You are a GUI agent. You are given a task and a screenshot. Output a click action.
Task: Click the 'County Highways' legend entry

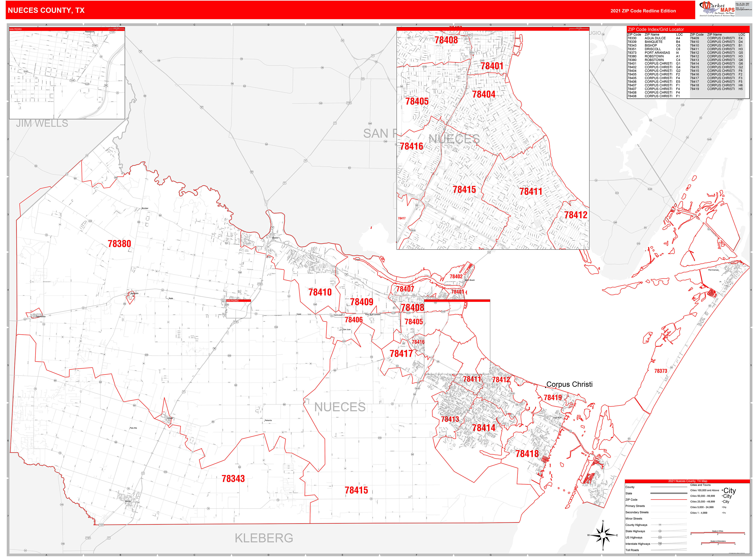pyautogui.click(x=636, y=525)
